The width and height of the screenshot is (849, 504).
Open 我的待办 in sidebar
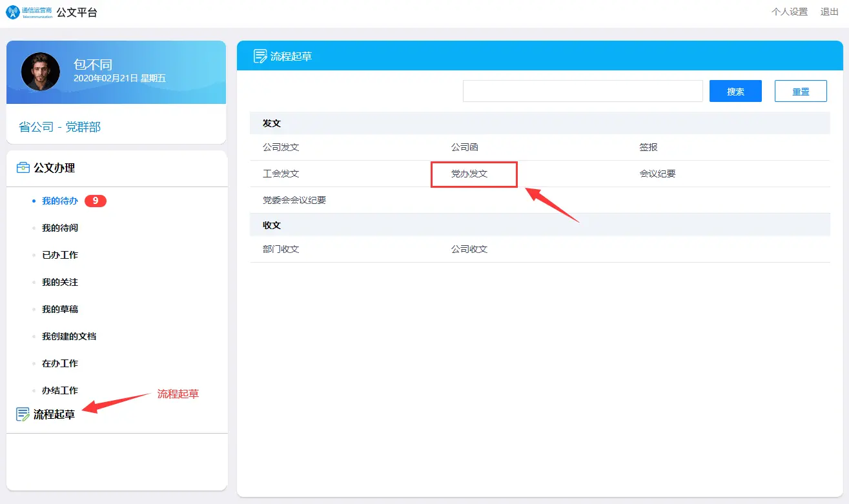click(x=60, y=201)
